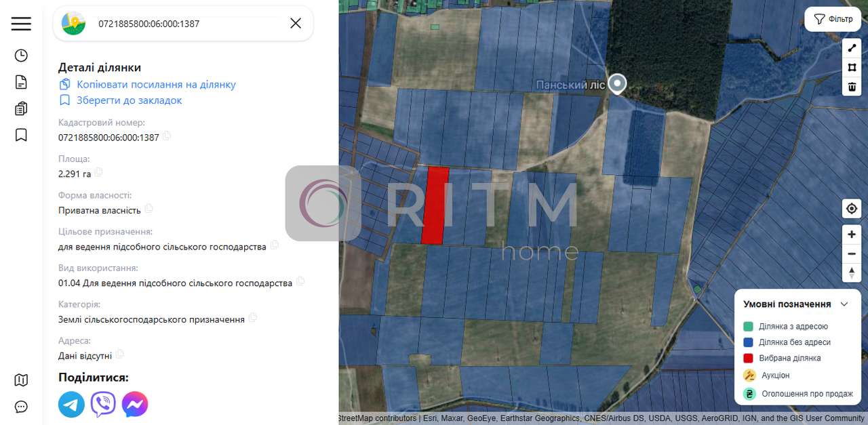
Task: Share parcel via Viber
Action: point(103,405)
